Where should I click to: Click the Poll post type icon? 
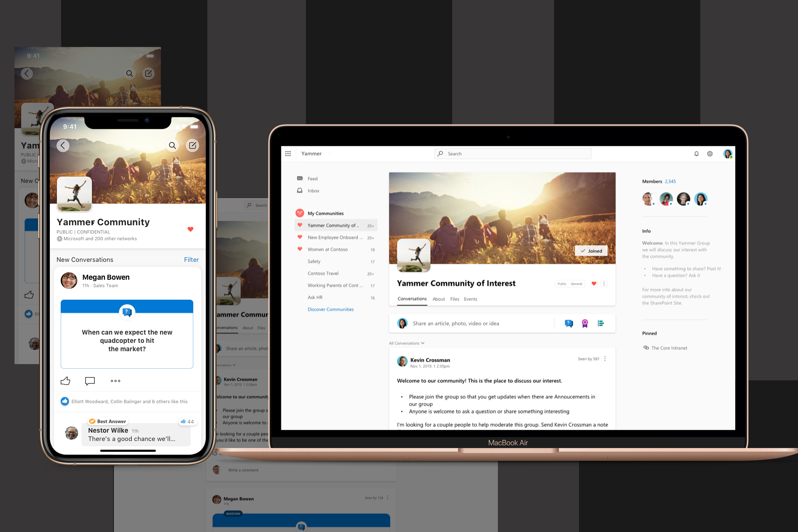(601, 323)
